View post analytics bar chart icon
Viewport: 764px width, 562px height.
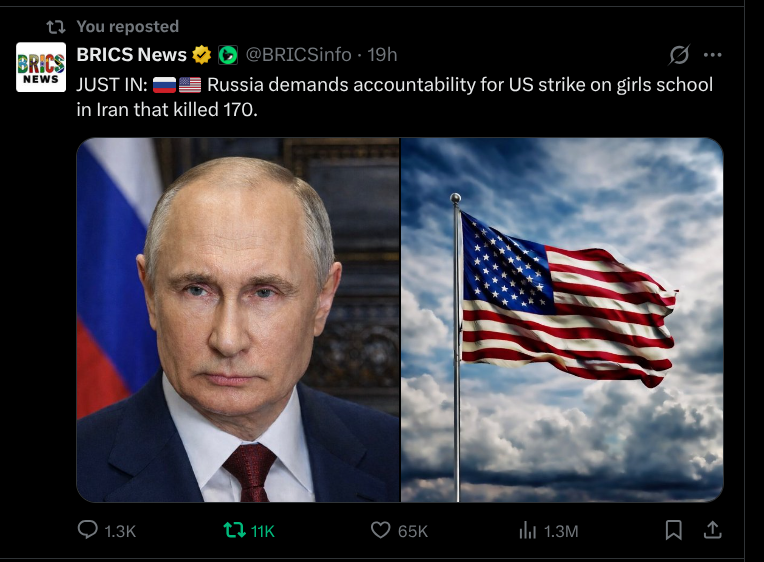[527, 531]
